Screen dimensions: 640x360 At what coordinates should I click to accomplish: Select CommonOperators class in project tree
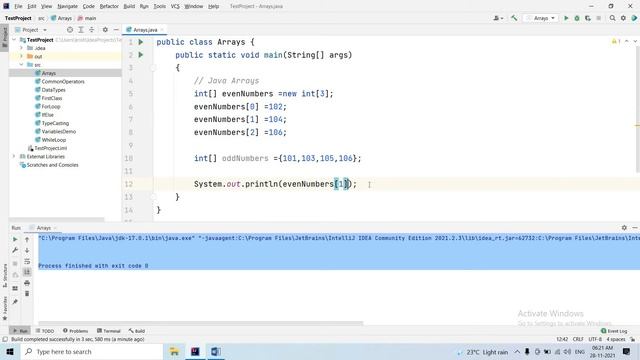pos(63,82)
